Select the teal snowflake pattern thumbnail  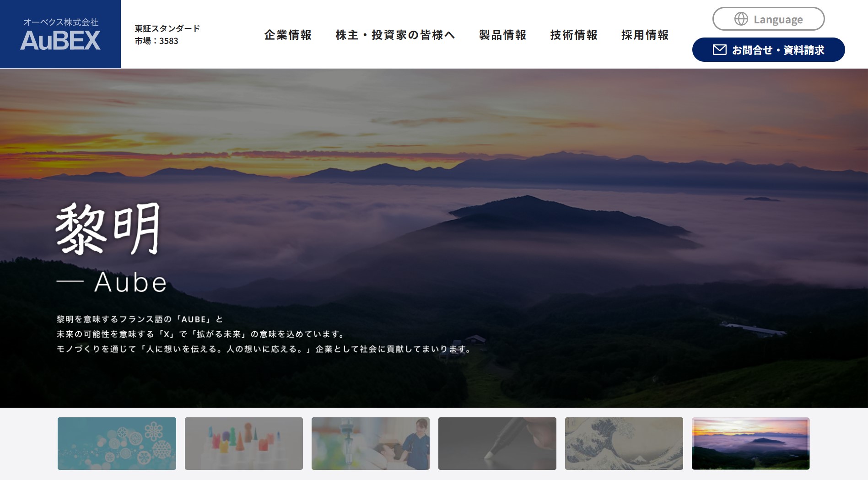[x=117, y=443]
